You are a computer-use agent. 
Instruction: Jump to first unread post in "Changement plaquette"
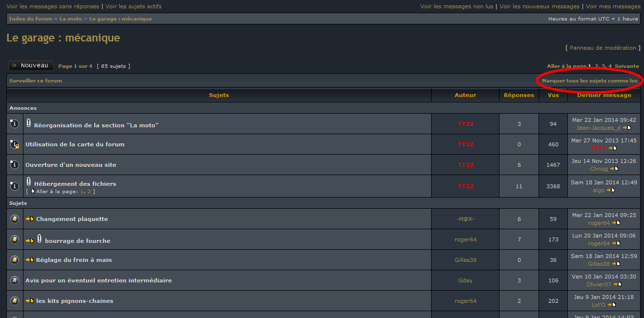(30, 219)
